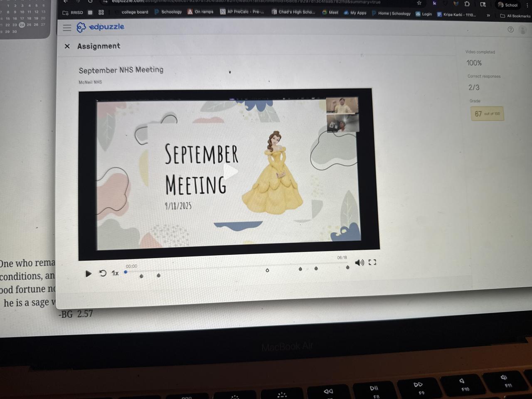Screen dimensions: 532x399
Task: Open the Home | Schoology bookmark
Action: click(391, 13)
